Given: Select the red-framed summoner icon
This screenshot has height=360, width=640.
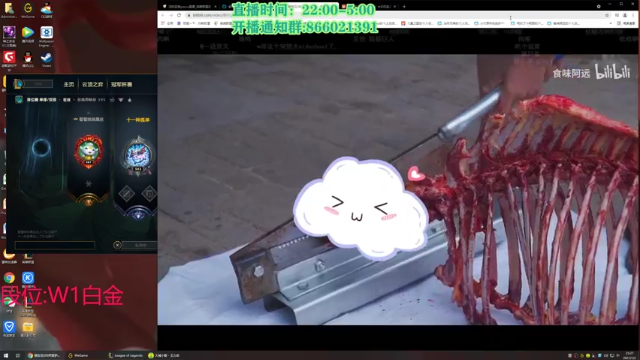Looking at the screenshot, I should coord(89,151).
